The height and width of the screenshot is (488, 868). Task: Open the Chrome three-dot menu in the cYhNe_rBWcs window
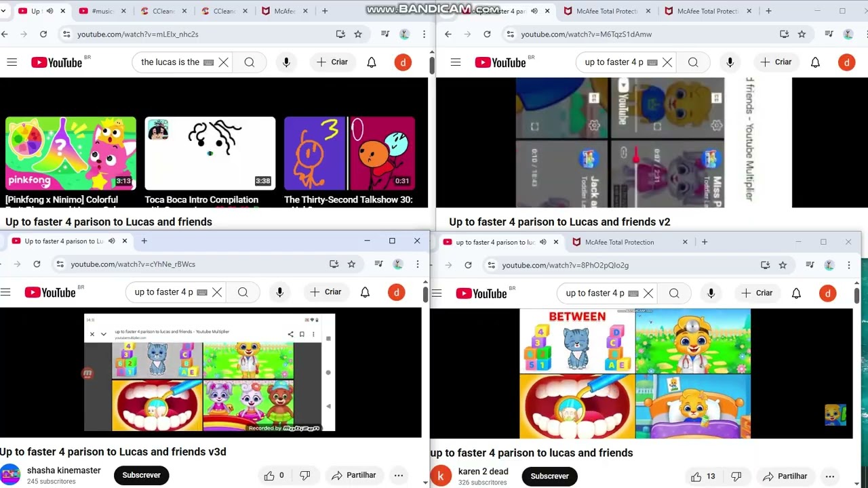click(x=418, y=264)
